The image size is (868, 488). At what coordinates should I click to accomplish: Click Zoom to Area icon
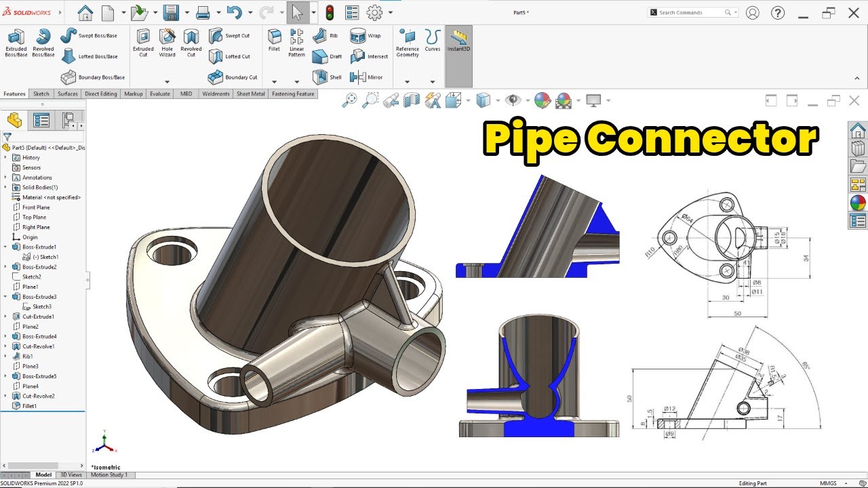[370, 101]
